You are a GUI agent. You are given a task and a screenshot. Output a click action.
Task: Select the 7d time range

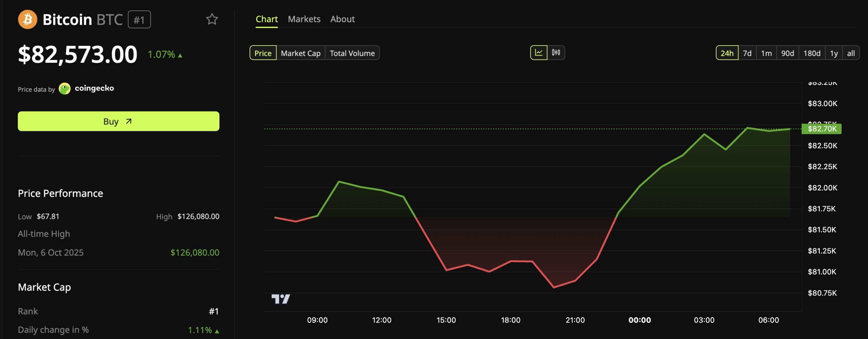tap(747, 53)
